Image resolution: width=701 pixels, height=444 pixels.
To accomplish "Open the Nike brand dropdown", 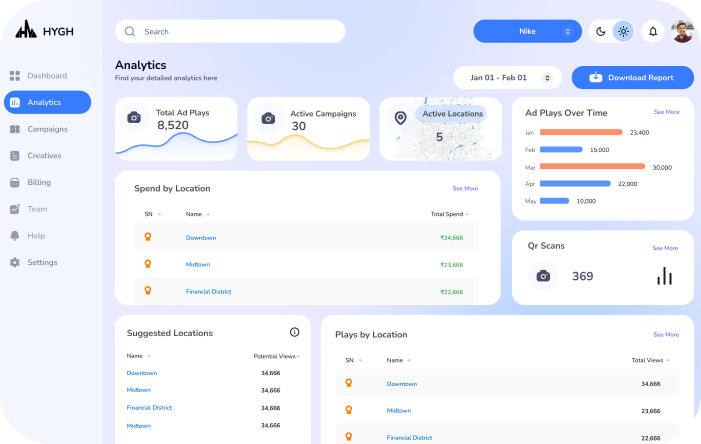I will [x=527, y=31].
